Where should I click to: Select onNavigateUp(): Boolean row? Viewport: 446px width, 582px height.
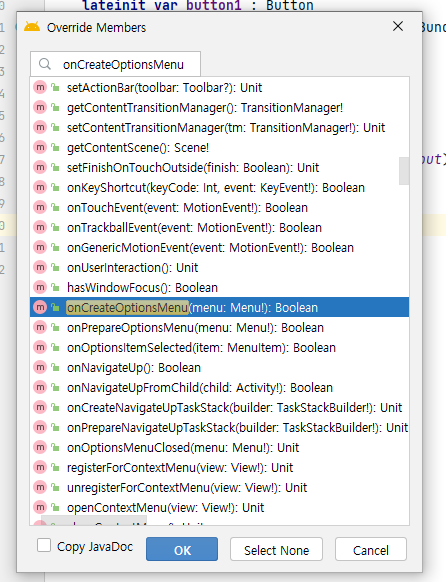[219, 368]
